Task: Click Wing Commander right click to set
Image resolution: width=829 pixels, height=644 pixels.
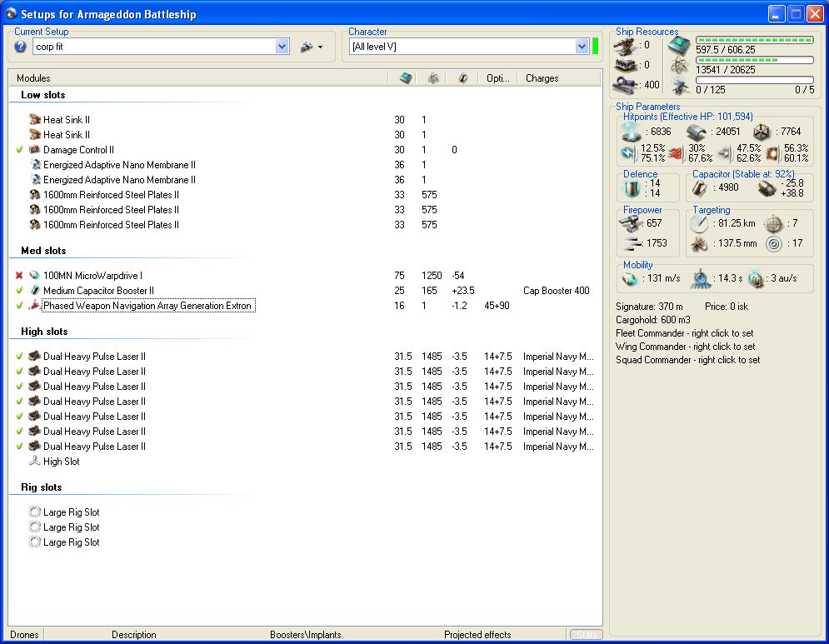Action: [x=685, y=347]
